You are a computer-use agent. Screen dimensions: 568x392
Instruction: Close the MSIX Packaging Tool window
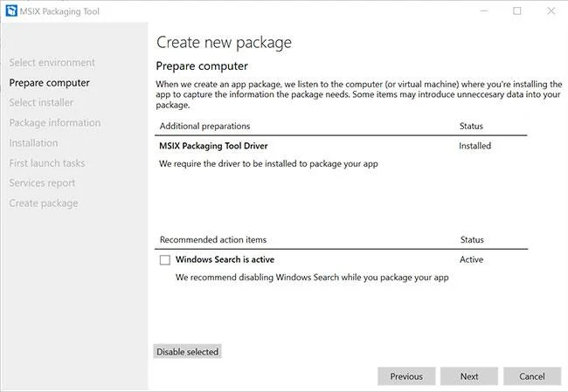click(551, 10)
